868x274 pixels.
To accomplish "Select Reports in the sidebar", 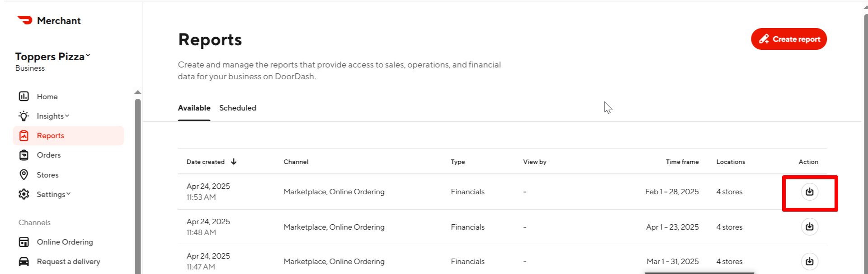I will [50, 135].
